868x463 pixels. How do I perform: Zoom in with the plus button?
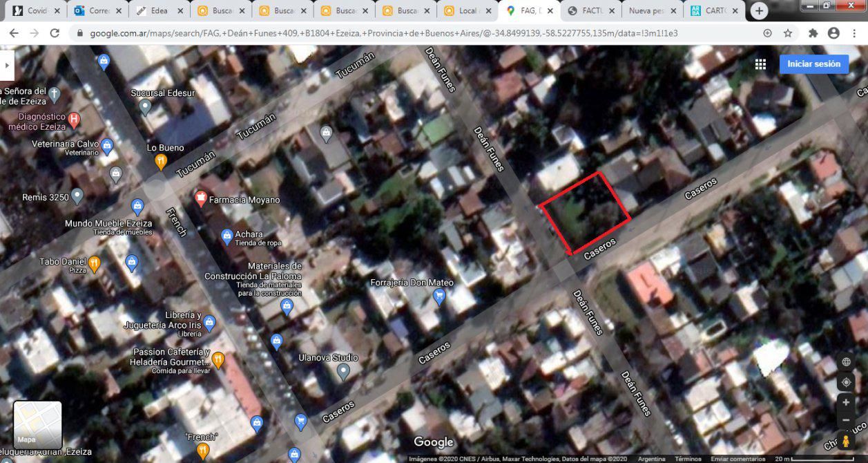pyautogui.click(x=846, y=402)
